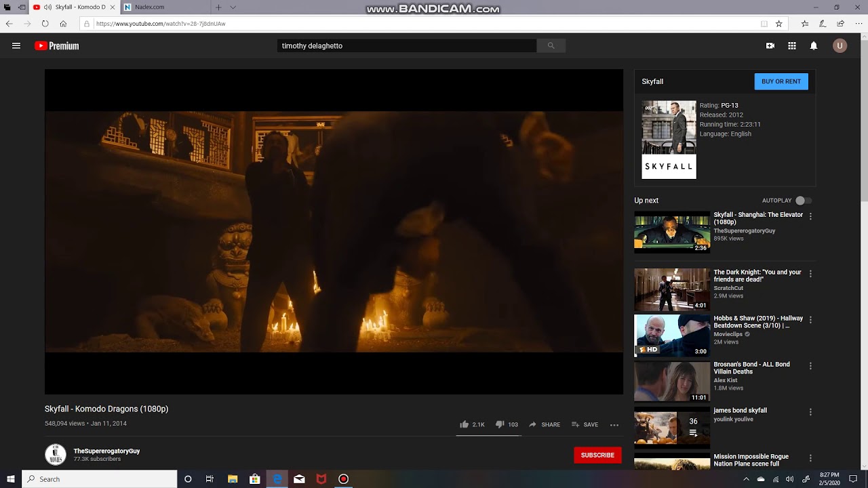Close the Skyfall YouTube tab
868x488 pixels.
point(113,7)
